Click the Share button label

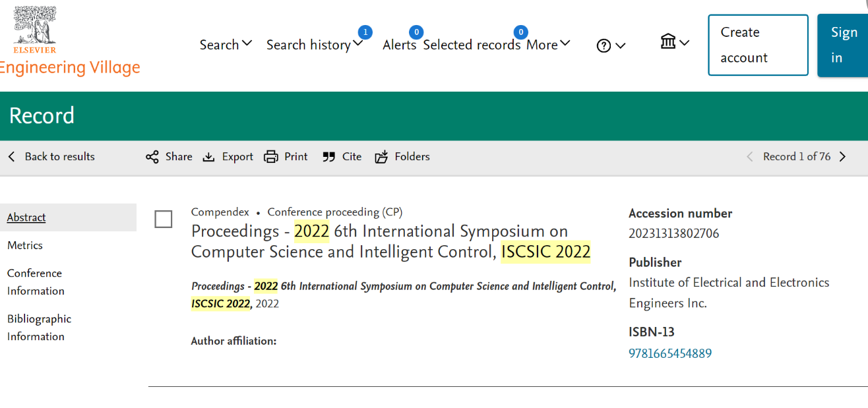point(179,156)
